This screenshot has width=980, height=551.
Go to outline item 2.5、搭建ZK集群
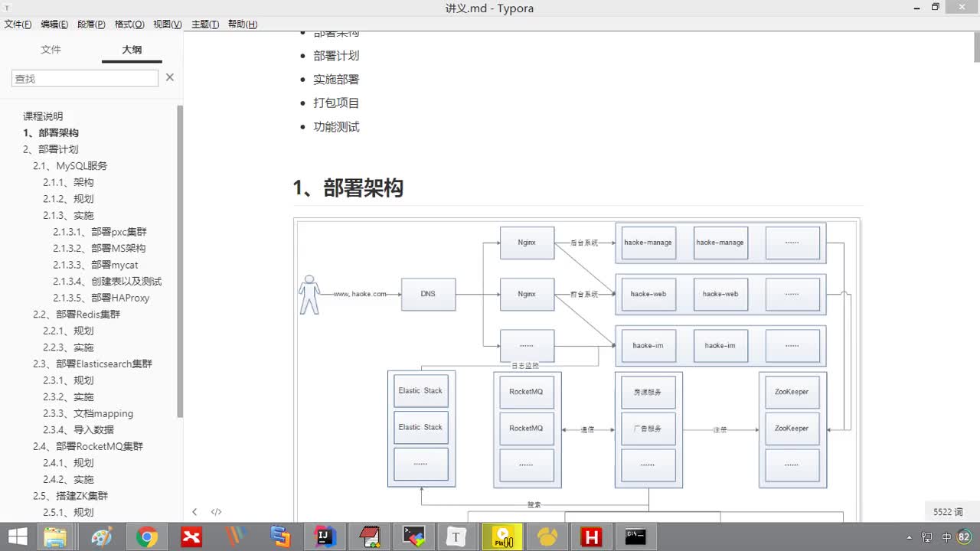[70, 495]
